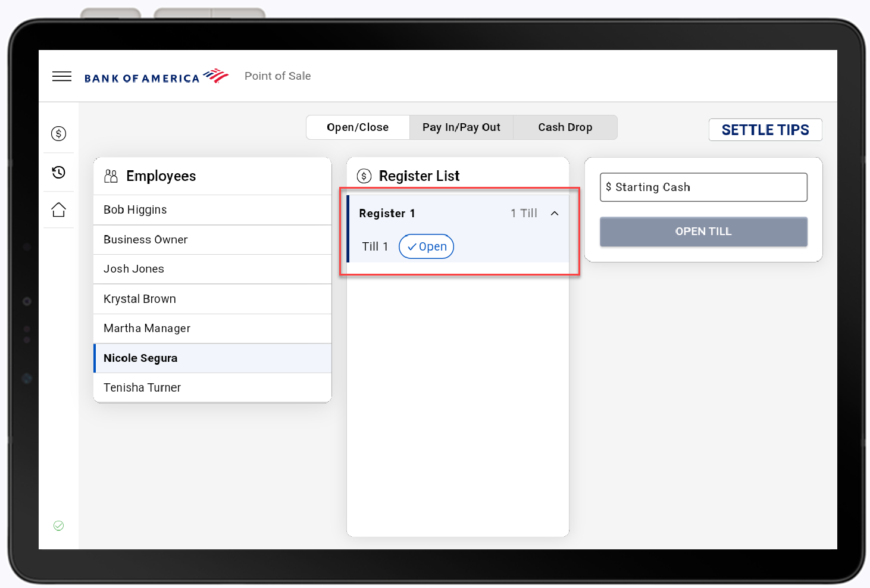Open the cash management dollar icon in sidebar
Viewport: 870px width, 588px height.
click(x=58, y=133)
